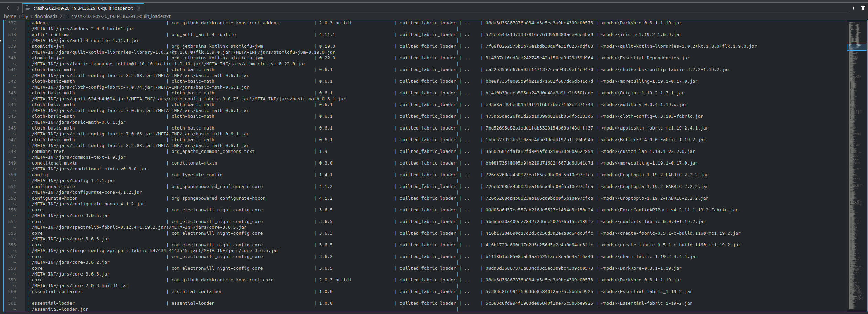
Task: Click the minimap scrollbar on the right edge
Action: tap(857, 46)
